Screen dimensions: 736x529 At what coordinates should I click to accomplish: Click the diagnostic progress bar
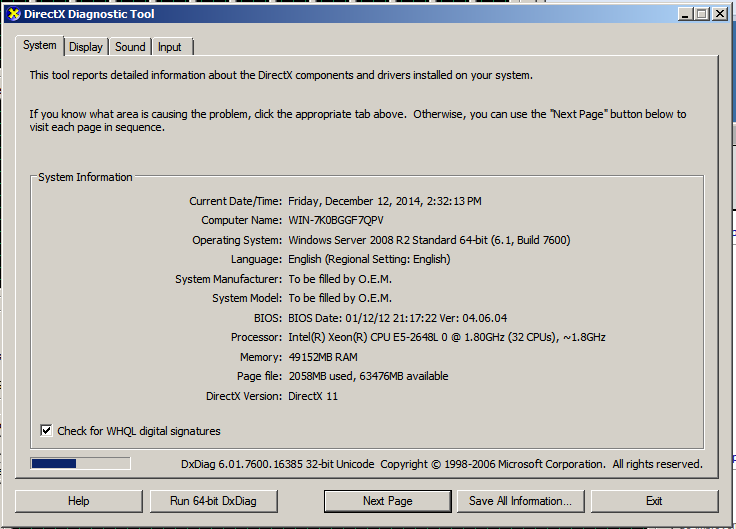point(80,464)
